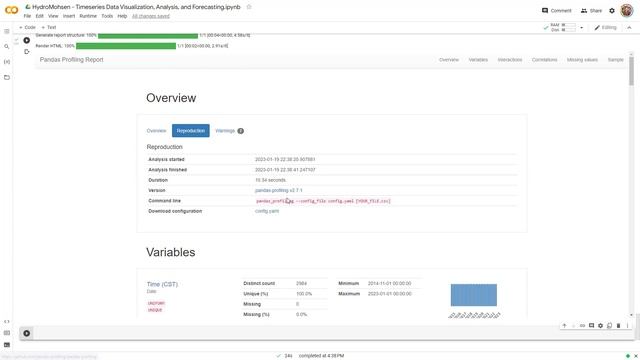Open the table of contents sidebar
This screenshot has height=360, width=640.
point(7,31)
